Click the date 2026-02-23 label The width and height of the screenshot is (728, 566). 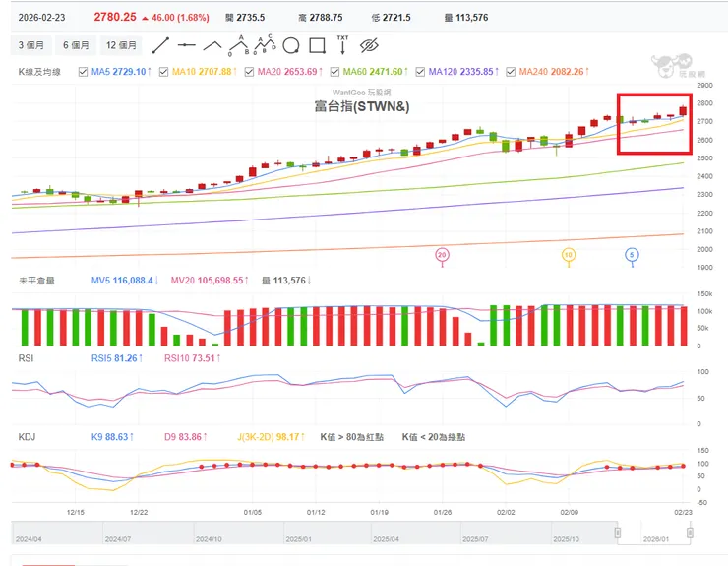(41, 18)
